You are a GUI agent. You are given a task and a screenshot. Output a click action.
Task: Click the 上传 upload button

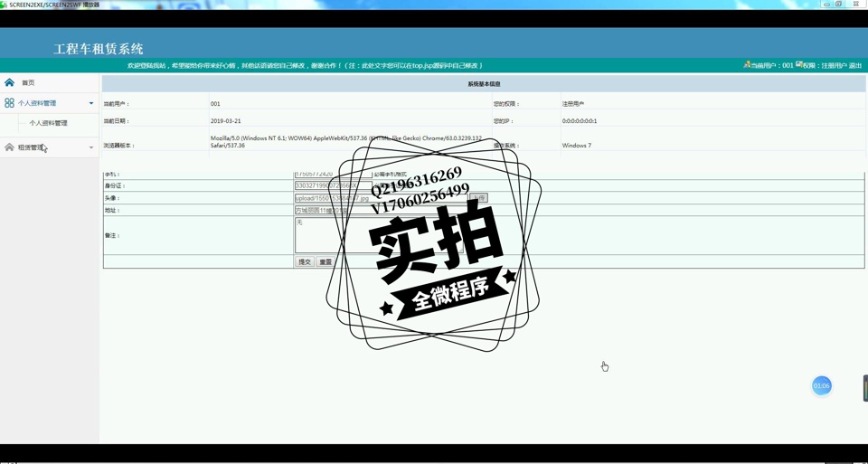478,198
